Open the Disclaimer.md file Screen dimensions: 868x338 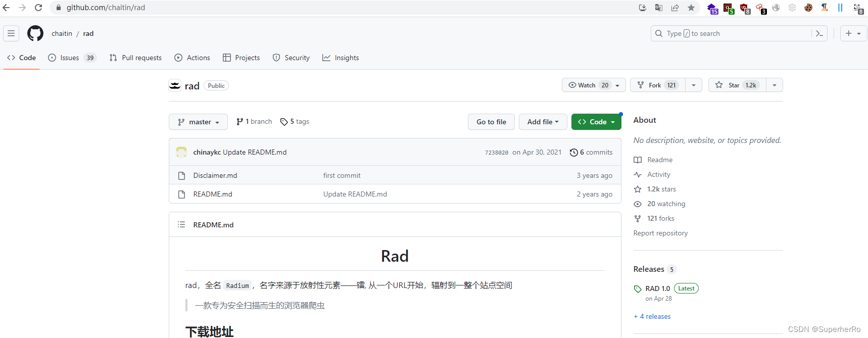tap(215, 175)
